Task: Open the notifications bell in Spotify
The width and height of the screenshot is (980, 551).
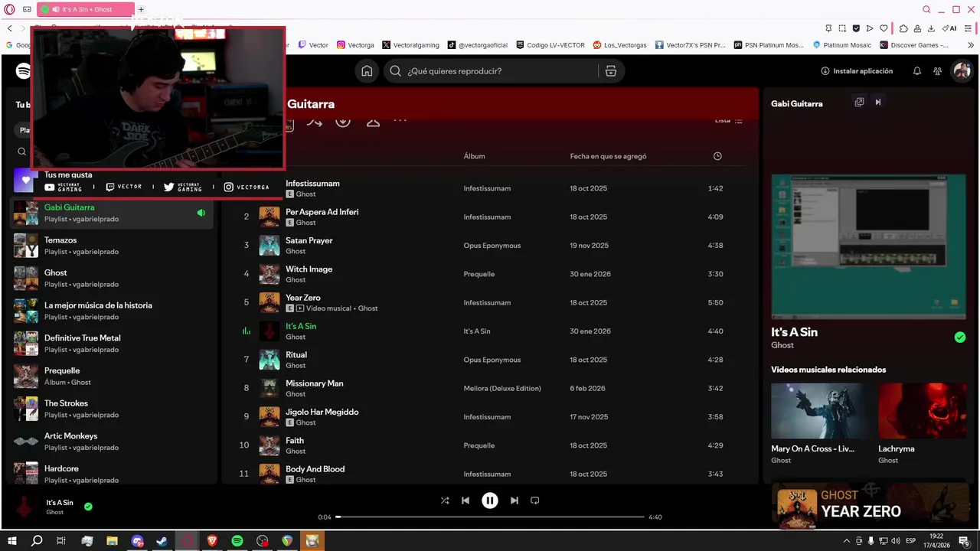Action: point(917,71)
